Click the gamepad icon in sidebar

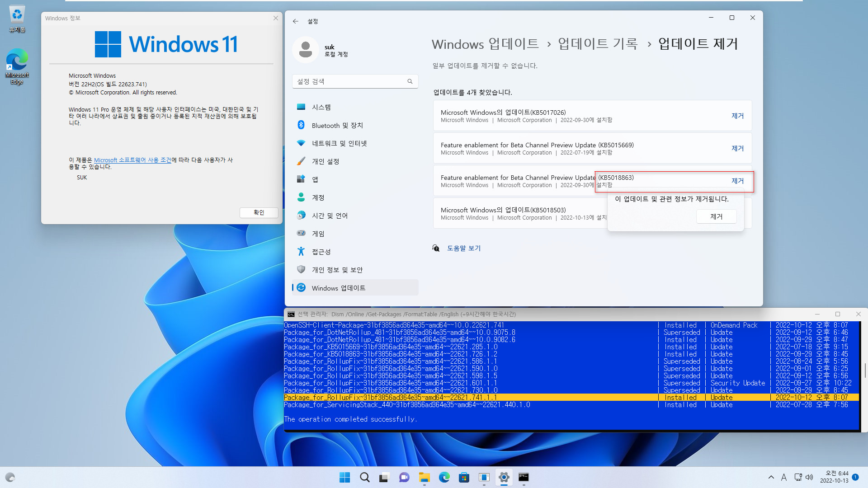301,233
